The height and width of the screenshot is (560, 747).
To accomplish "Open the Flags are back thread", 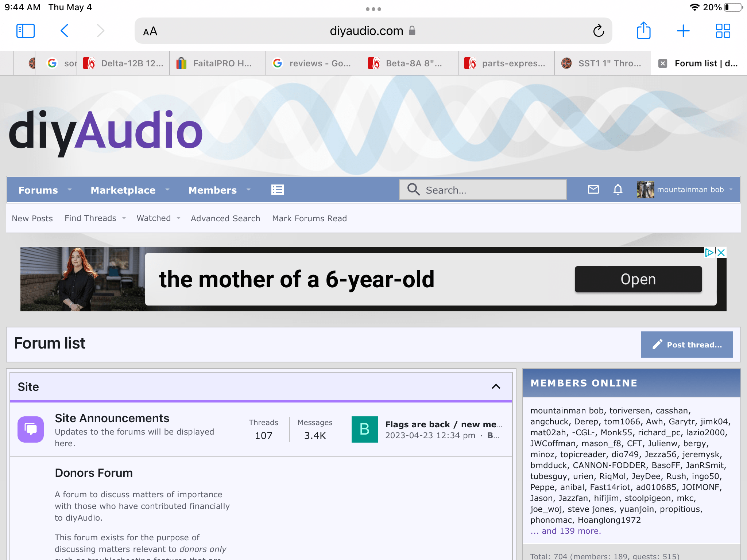I will coord(444,424).
